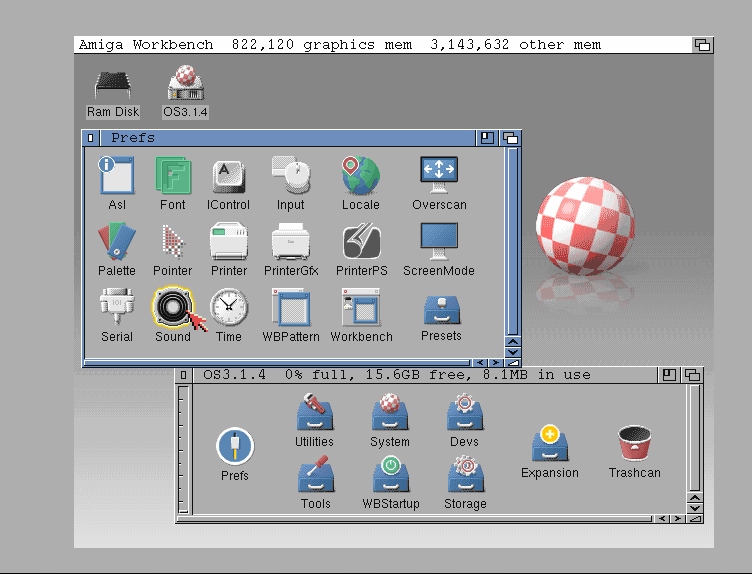Open the Utilities drawer

(x=314, y=414)
